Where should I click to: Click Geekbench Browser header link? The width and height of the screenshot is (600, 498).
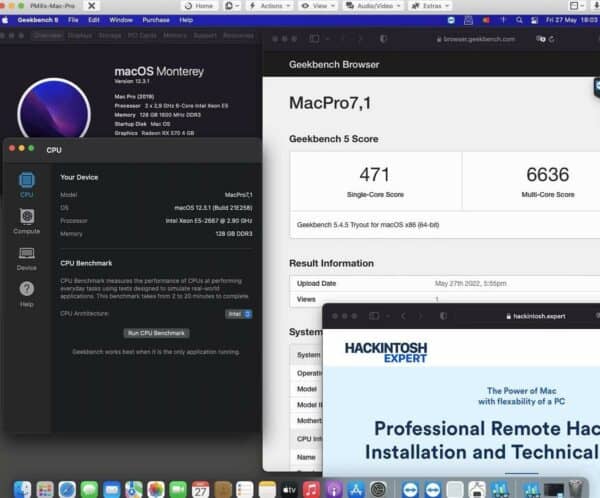pos(334,65)
